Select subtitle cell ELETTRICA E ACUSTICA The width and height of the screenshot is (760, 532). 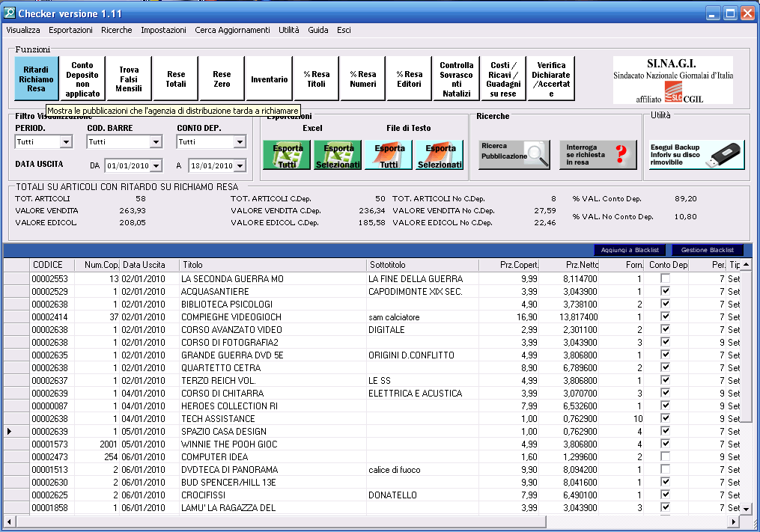422,394
